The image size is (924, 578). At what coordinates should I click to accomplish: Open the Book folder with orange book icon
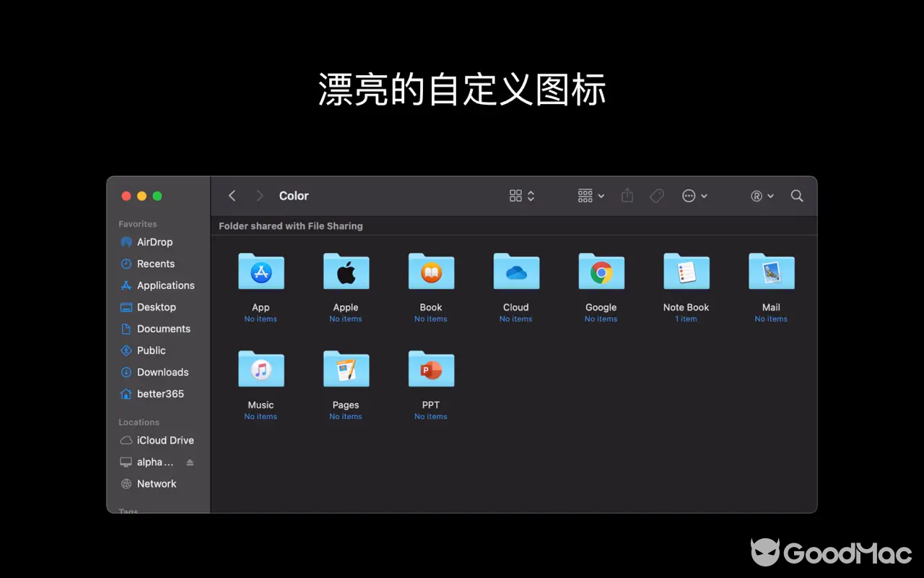point(430,272)
